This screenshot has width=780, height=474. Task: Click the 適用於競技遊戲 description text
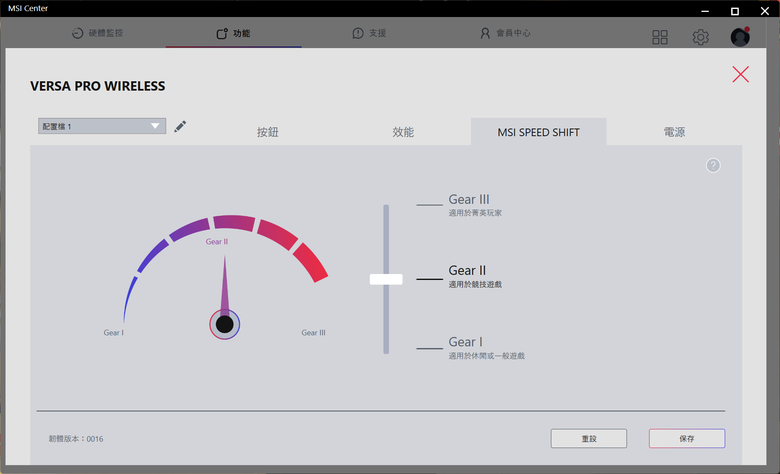[475, 284]
